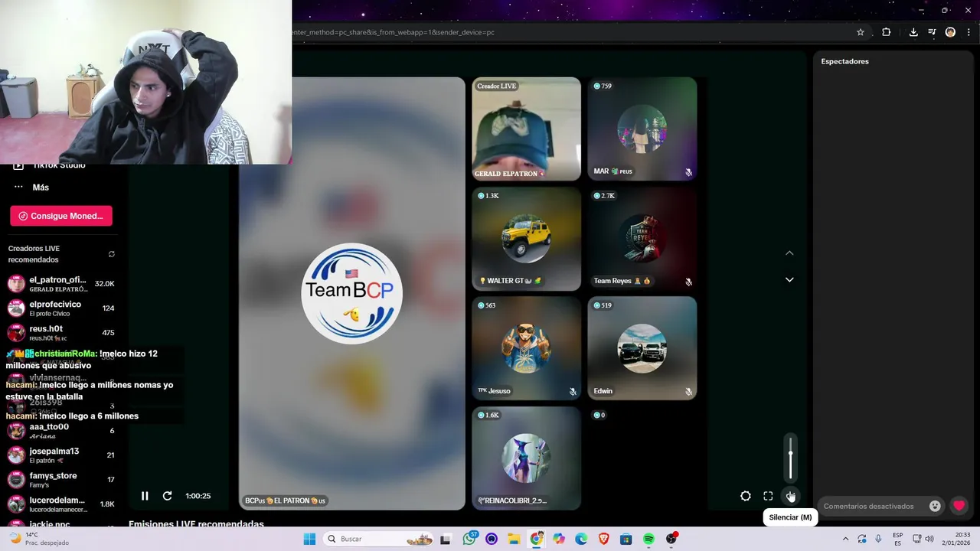Select Jesuso guest tile
The height and width of the screenshot is (551, 980).
pyautogui.click(x=527, y=348)
